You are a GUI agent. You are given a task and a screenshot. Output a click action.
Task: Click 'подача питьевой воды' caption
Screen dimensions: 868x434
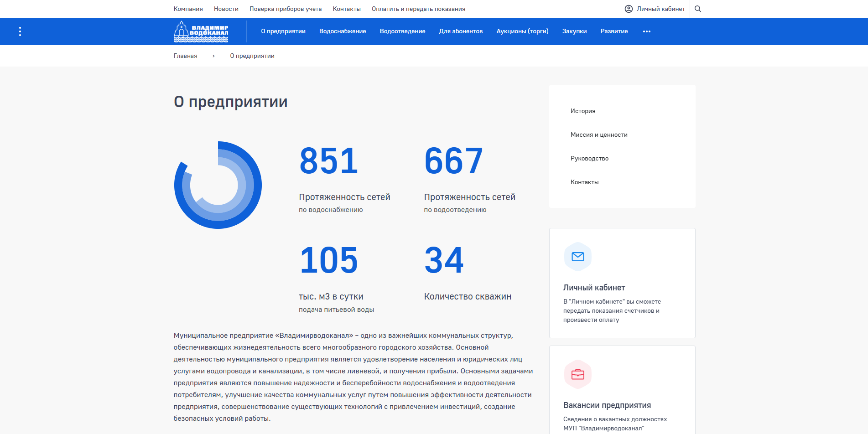[x=336, y=310]
